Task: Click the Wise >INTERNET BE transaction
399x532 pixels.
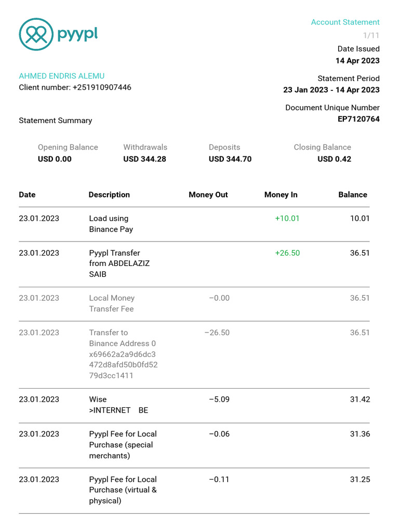Action: (x=118, y=405)
